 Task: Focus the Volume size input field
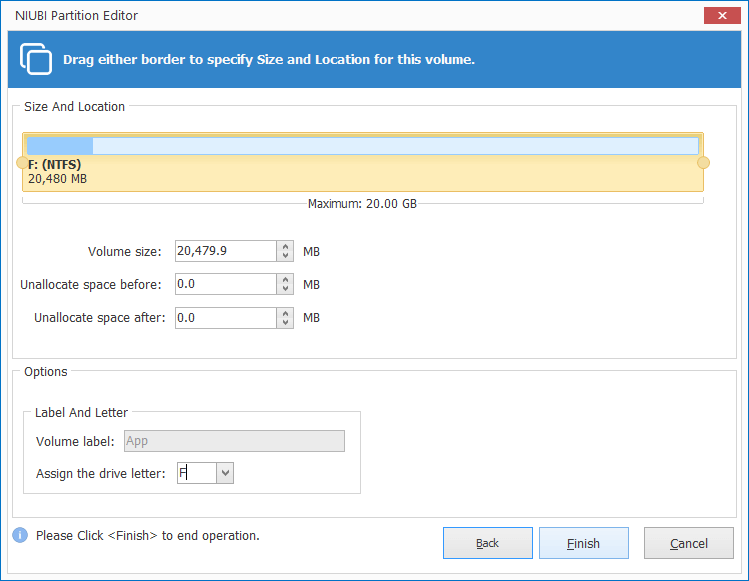[x=225, y=252]
